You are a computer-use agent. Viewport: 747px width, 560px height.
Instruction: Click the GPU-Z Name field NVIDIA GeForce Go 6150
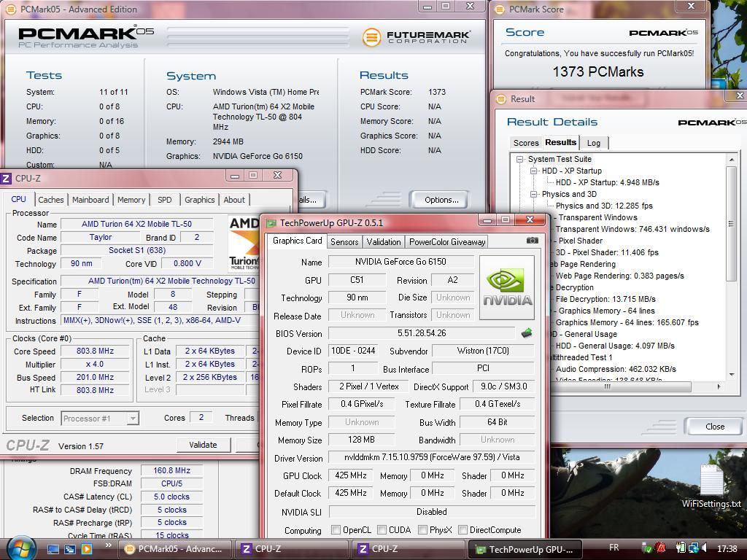click(400, 262)
